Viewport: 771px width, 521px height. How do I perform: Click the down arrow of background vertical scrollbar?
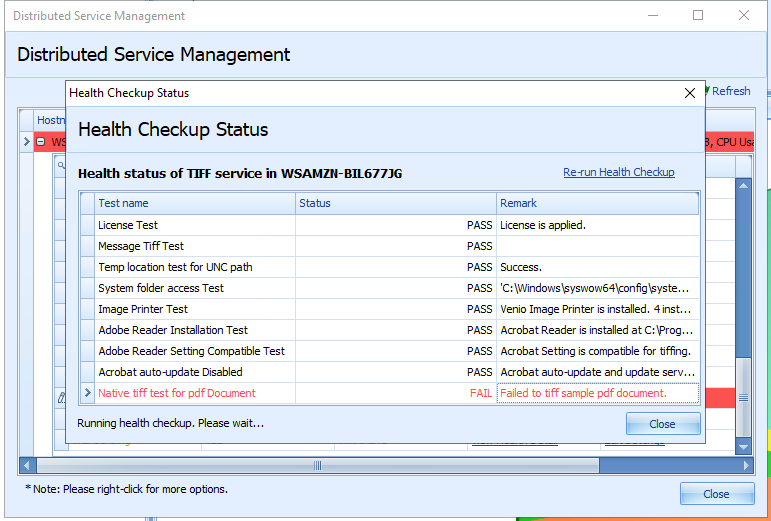coord(743,447)
